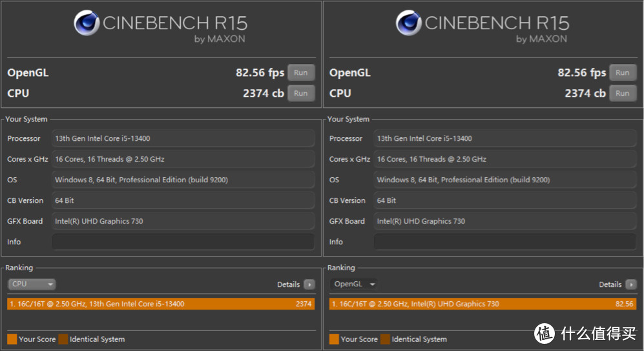
Task: Click Your Score orange swatch in right window
Action: tap(334, 339)
